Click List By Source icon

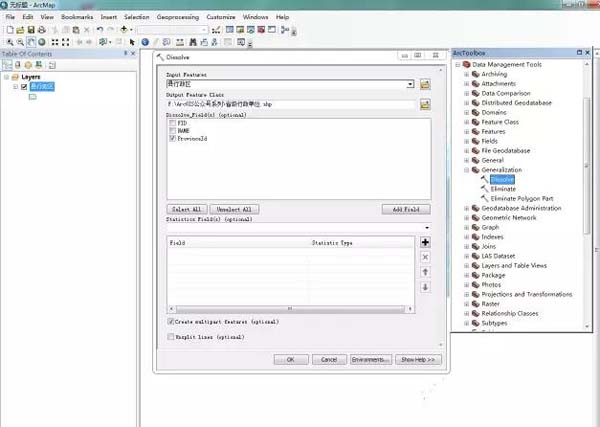tap(18, 65)
